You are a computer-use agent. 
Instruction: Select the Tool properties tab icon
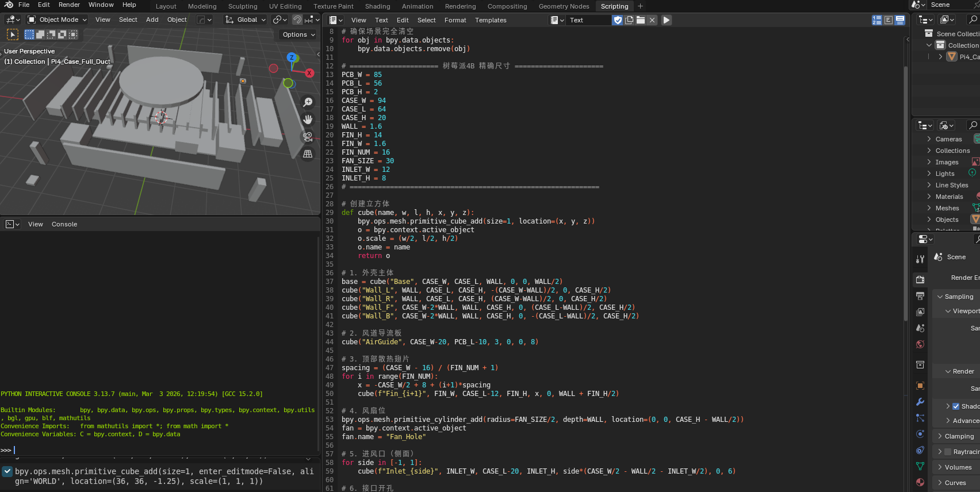(x=920, y=259)
